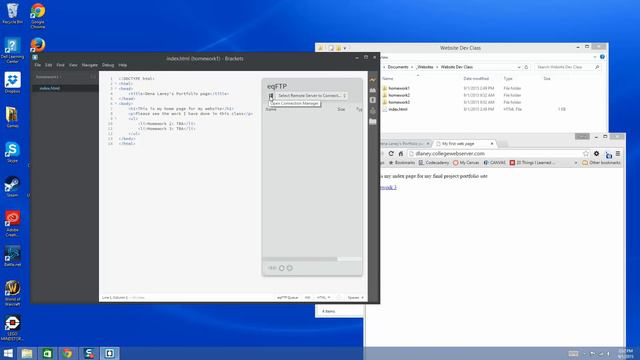Go to Chrome home button
Viewport: 640px width, 360px height.
coord(401,153)
